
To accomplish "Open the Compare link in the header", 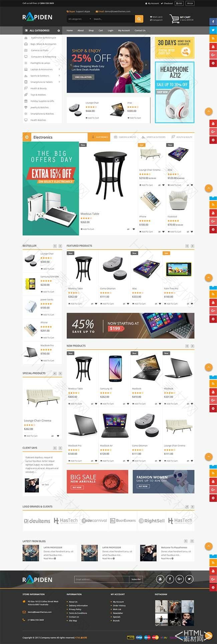I will [x=156, y=20].
